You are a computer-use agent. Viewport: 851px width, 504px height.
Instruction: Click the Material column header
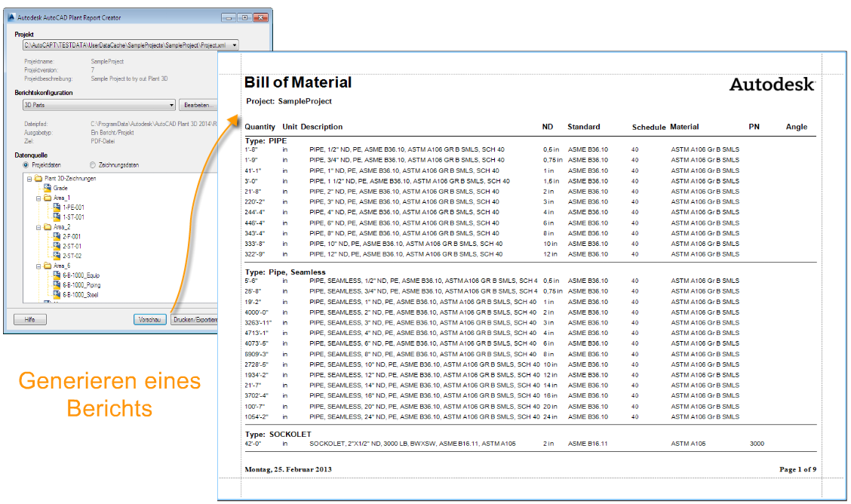[684, 127]
